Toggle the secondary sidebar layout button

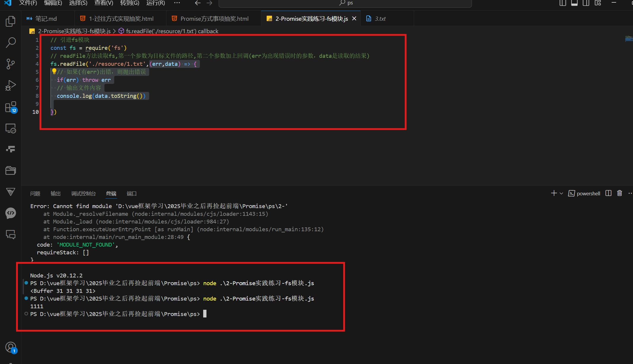[x=586, y=3]
